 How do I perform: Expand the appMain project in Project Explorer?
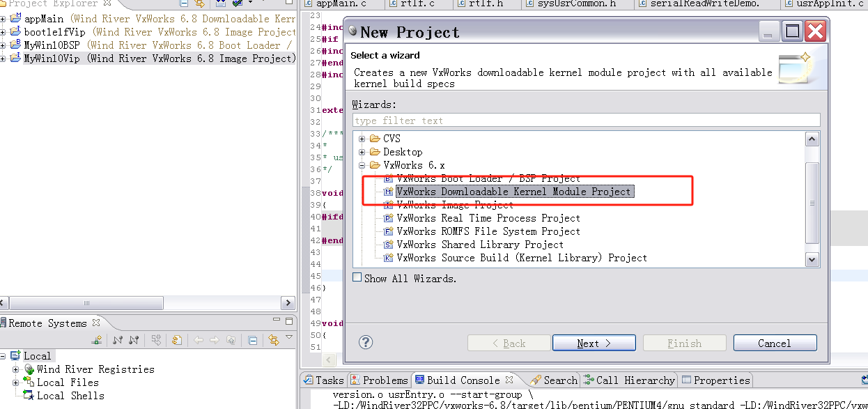(3, 19)
